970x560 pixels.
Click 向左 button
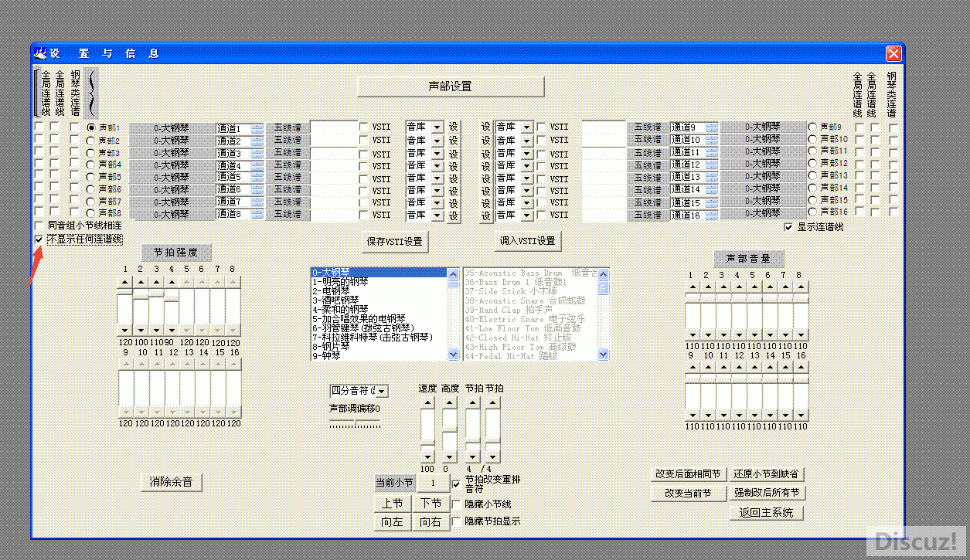[x=393, y=522]
